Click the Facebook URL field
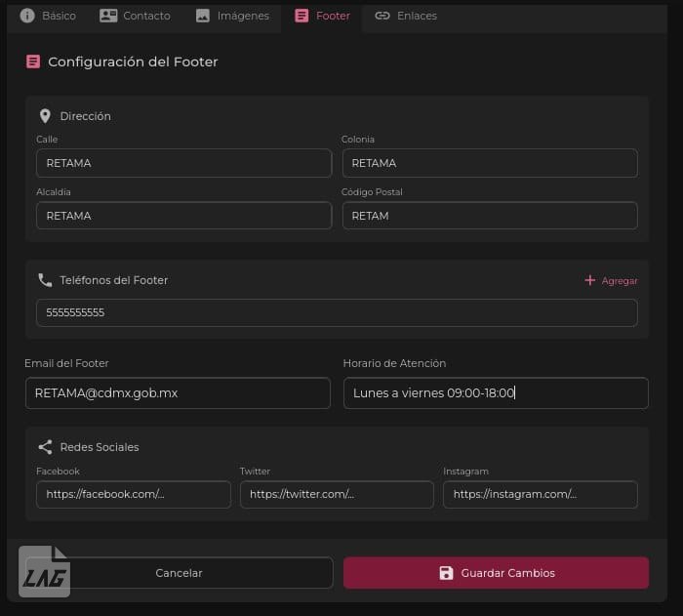683x616 pixels. (x=134, y=494)
